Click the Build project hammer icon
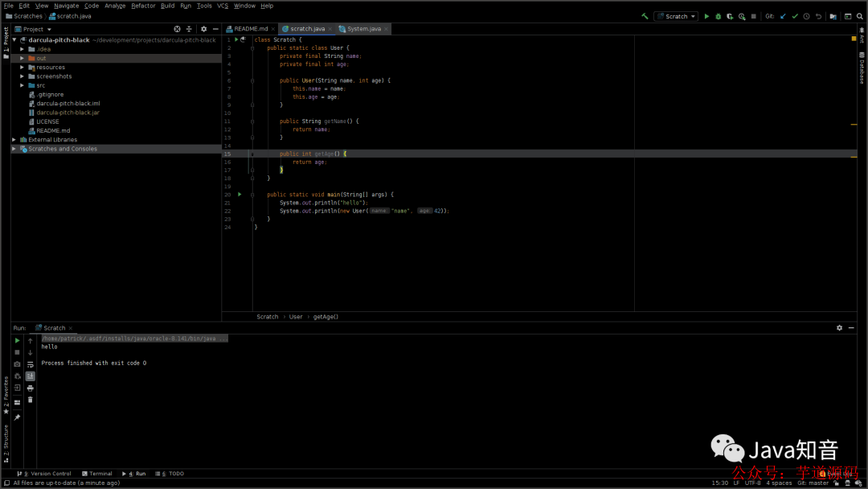Viewport: 868px width, 489px height. (645, 17)
